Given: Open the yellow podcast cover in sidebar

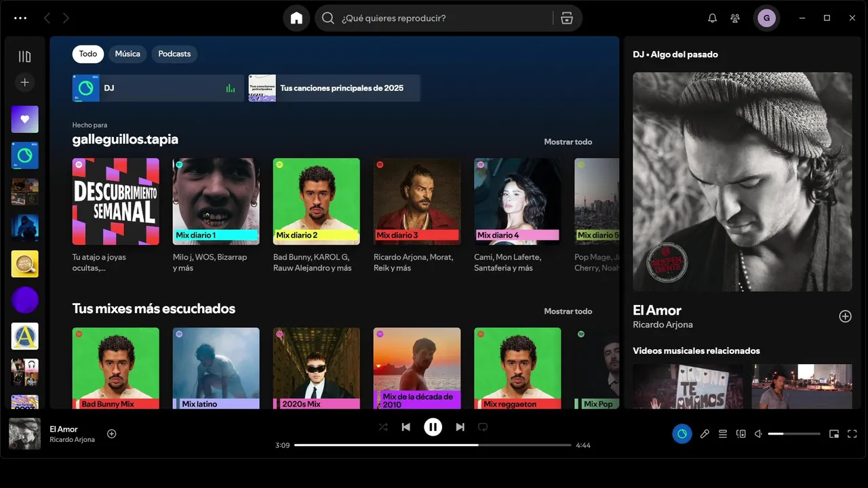Looking at the screenshot, I should click(25, 264).
